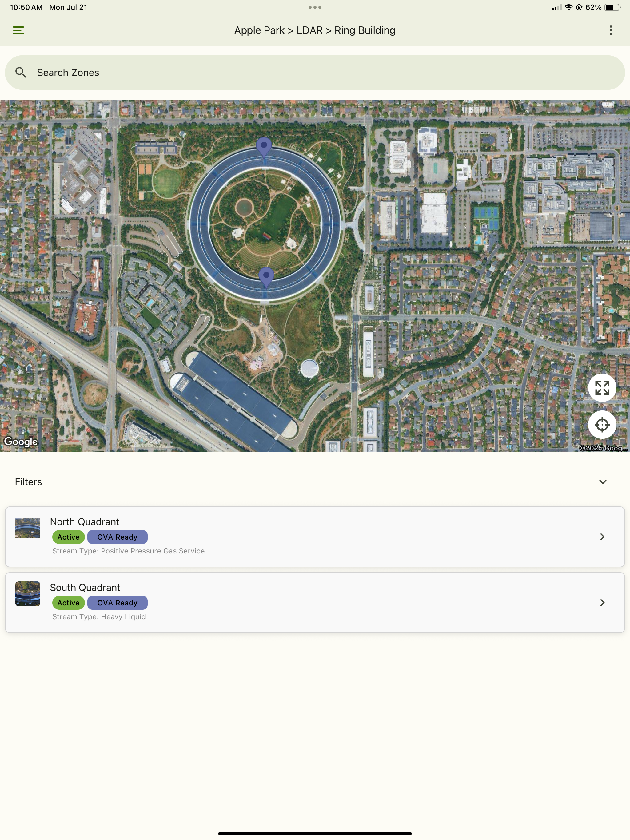Open the hamburger navigation menu

tap(18, 30)
